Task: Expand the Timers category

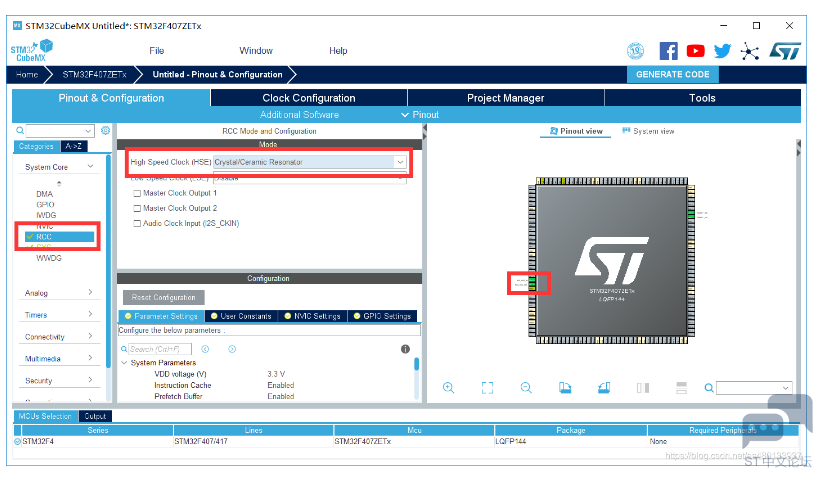Action: 60,315
